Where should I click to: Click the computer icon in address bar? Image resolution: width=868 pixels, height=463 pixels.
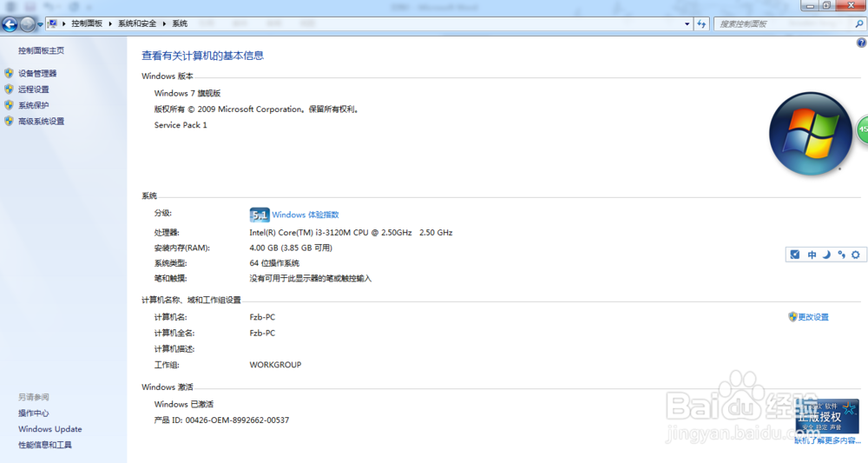[53, 23]
